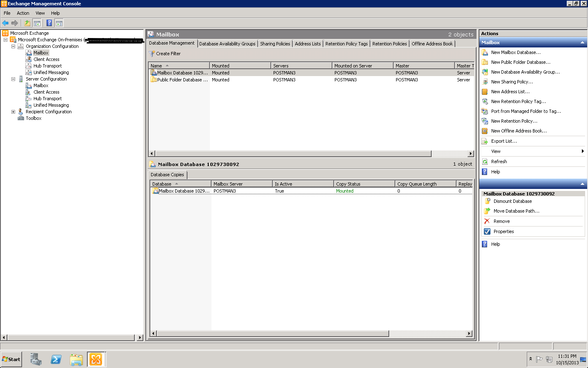Collapse the Mailbox Database actions section
Screen dimensions: 588x368
click(582, 184)
